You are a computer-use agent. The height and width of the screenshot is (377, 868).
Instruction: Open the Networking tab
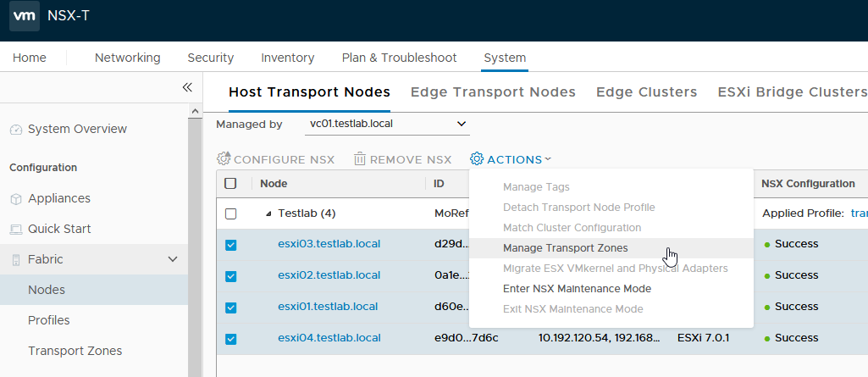127,58
